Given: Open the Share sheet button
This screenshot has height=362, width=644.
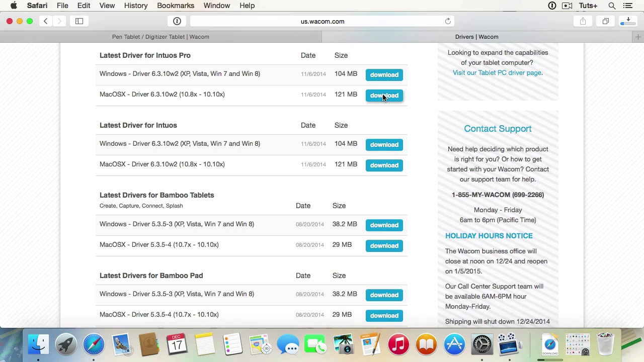Looking at the screenshot, I should 583,21.
